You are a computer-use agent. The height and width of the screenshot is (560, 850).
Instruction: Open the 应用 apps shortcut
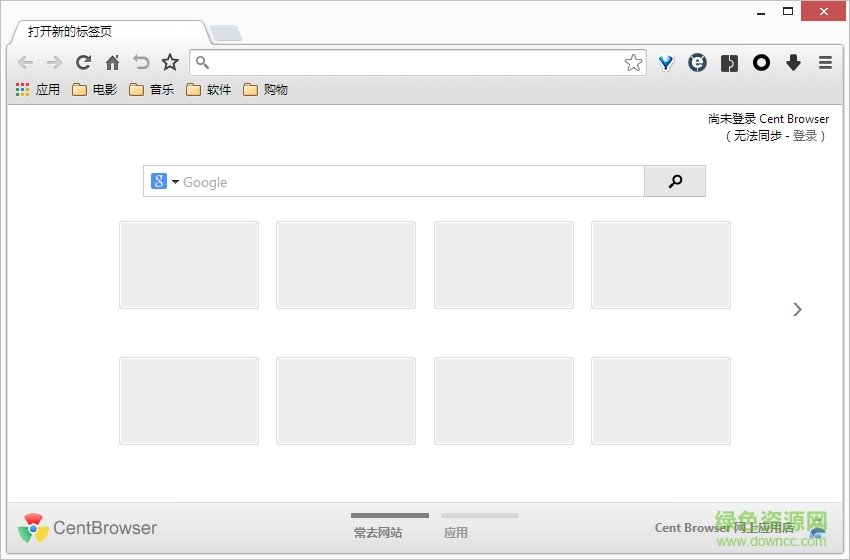pyautogui.click(x=37, y=89)
